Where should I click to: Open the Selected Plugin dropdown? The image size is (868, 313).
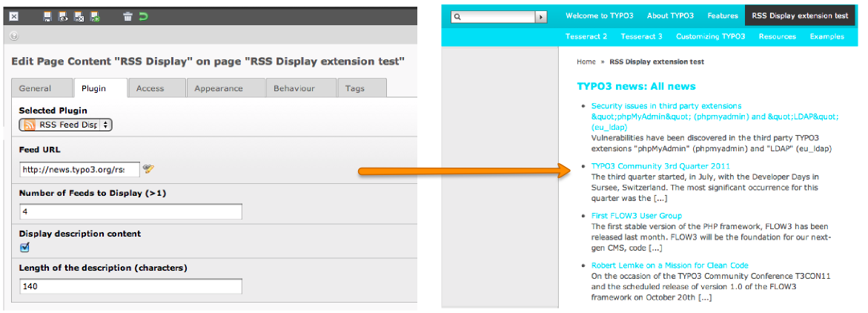66,125
